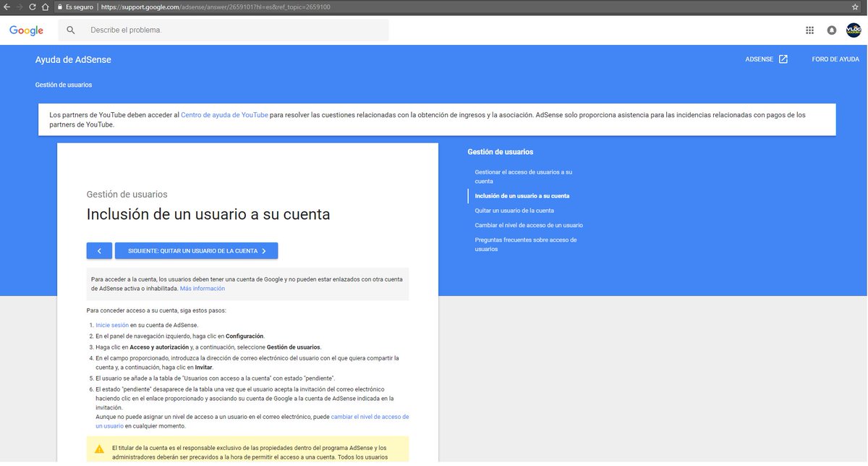Open Ayuda de AdSense home
The height and width of the screenshot is (466, 868).
[x=73, y=59]
